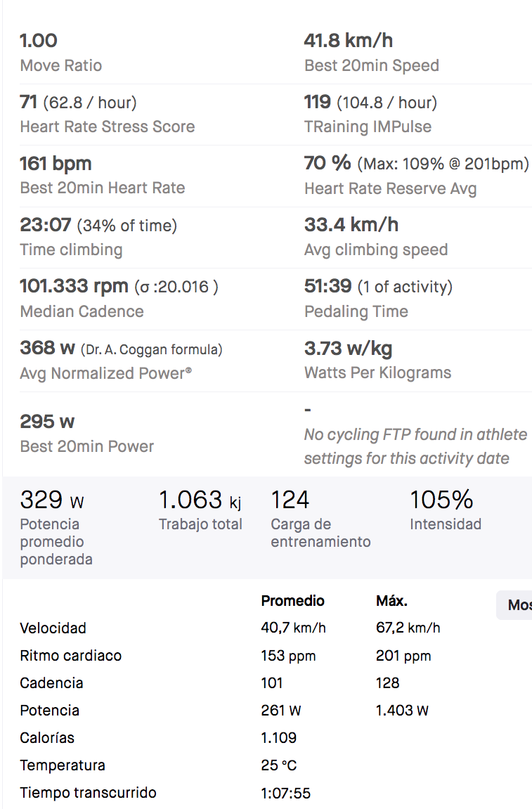
Task: Click the Máx. column header
Action: 391,600
